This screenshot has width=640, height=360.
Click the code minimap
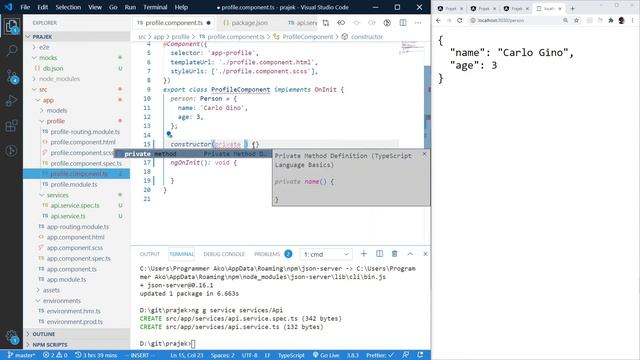pyautogui.click(x=411, y=48)
